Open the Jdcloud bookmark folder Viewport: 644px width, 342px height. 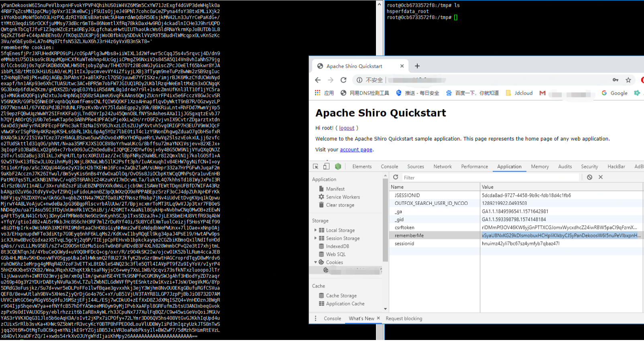tap(519, 93)
